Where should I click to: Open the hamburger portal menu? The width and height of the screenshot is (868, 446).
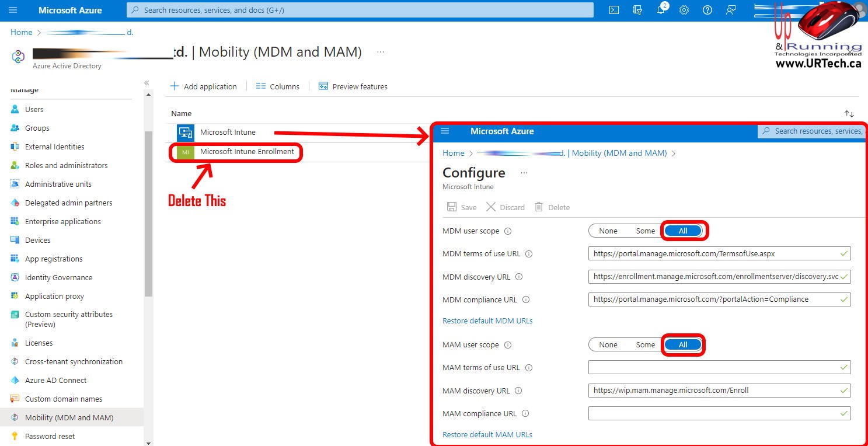tap(13, 10)
